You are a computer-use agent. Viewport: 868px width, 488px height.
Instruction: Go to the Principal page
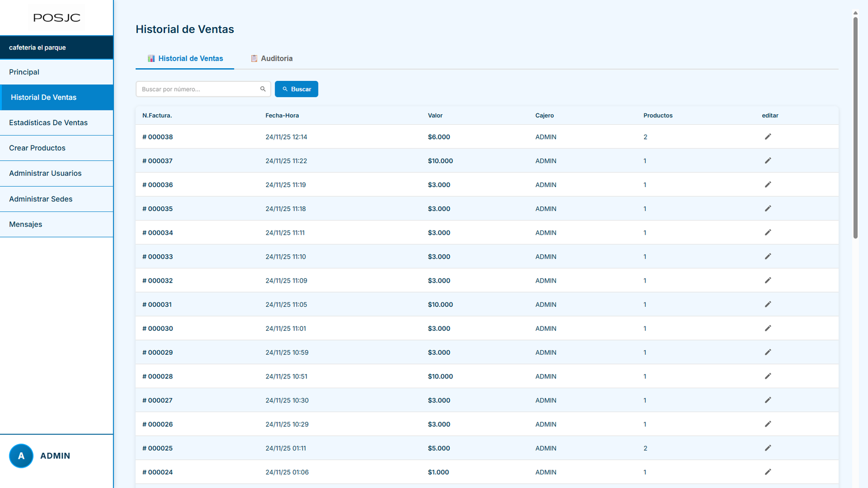24,72
